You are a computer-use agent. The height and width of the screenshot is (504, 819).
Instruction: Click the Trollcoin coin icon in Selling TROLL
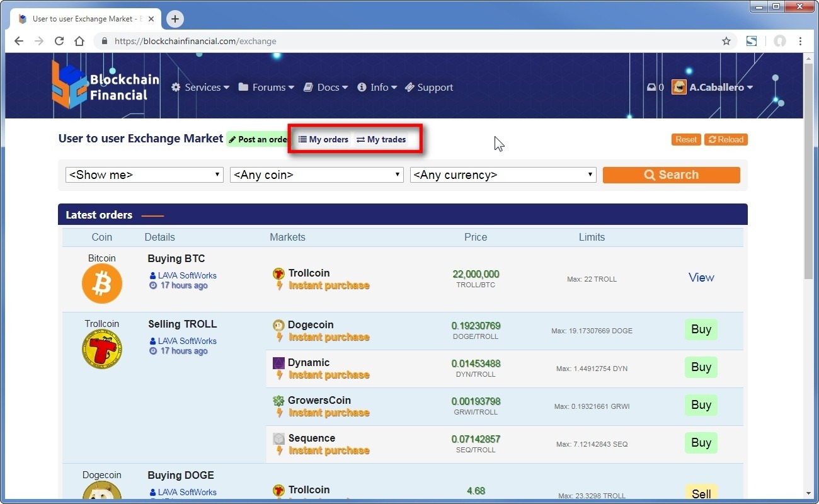102,349
